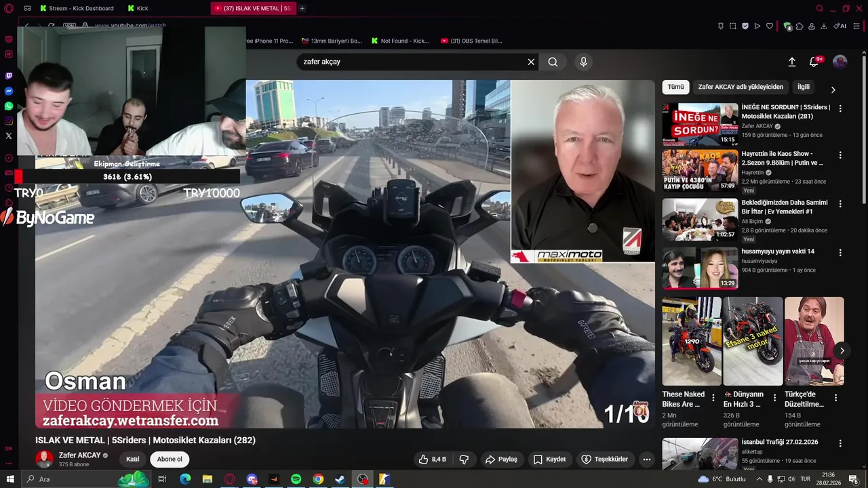The image size is (868, 488).
Task: Open Messenger in the Opera sidebar
Action: click(9, 91)
